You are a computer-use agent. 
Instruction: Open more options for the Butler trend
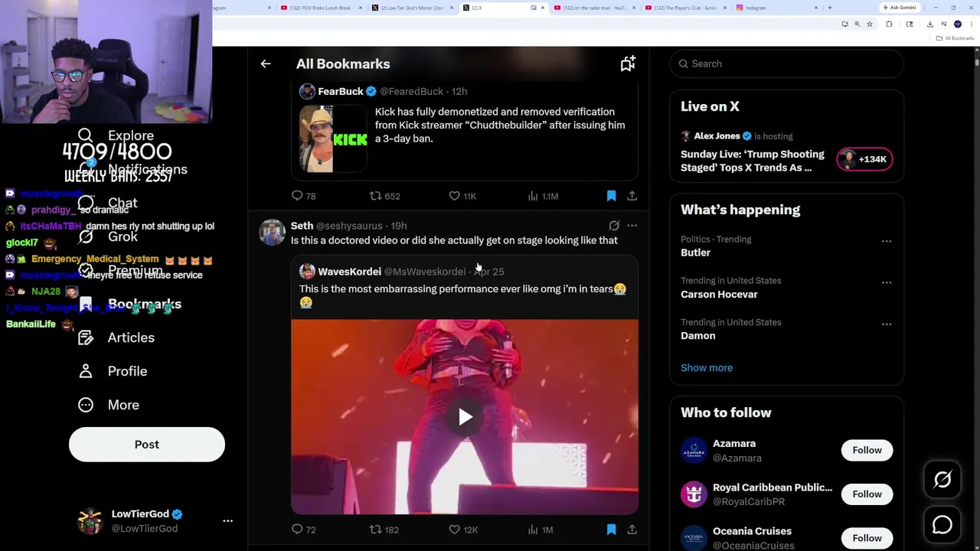tap(887, 241)
